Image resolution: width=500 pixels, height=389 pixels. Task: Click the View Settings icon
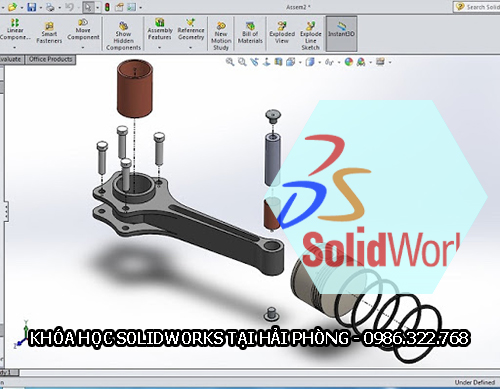(x=380, y=62)
